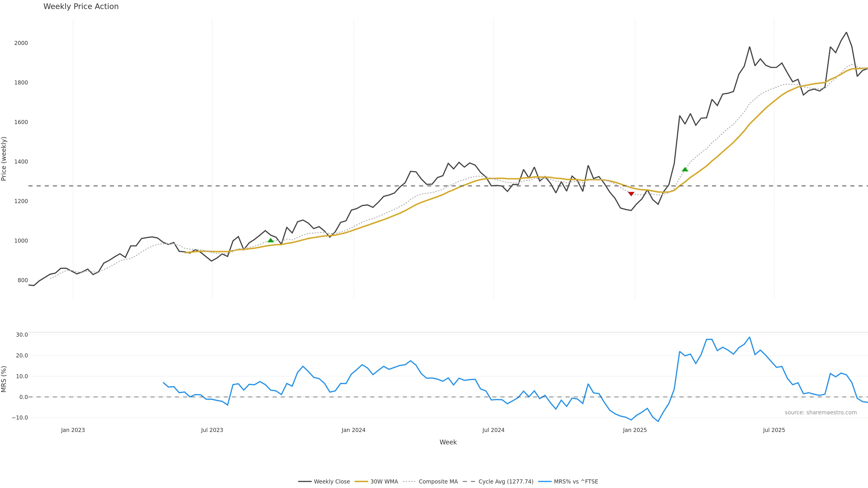Image resolution: width=868 pixels, height=488 pixels.
Task: Click the Weekly Price Action title
Action: [x=81, y=6]
